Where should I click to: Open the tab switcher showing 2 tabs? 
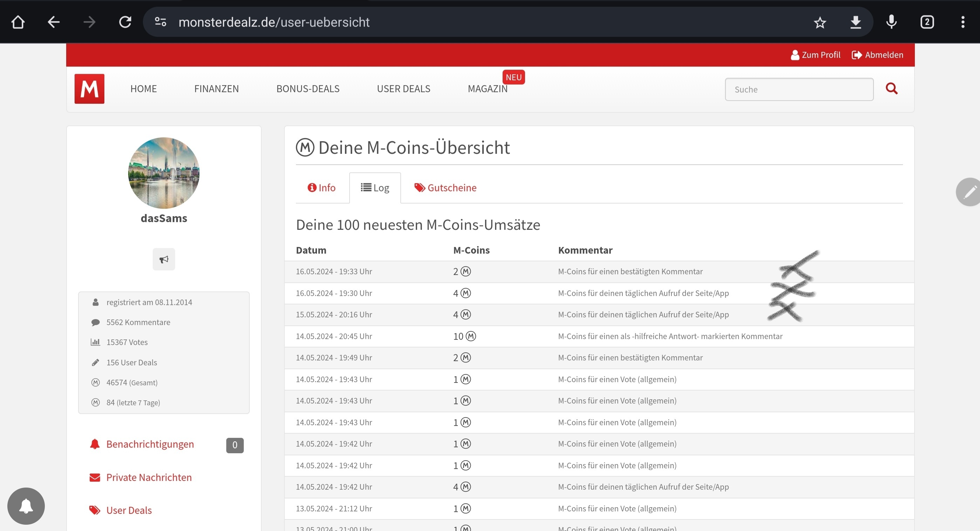[927, 22]
